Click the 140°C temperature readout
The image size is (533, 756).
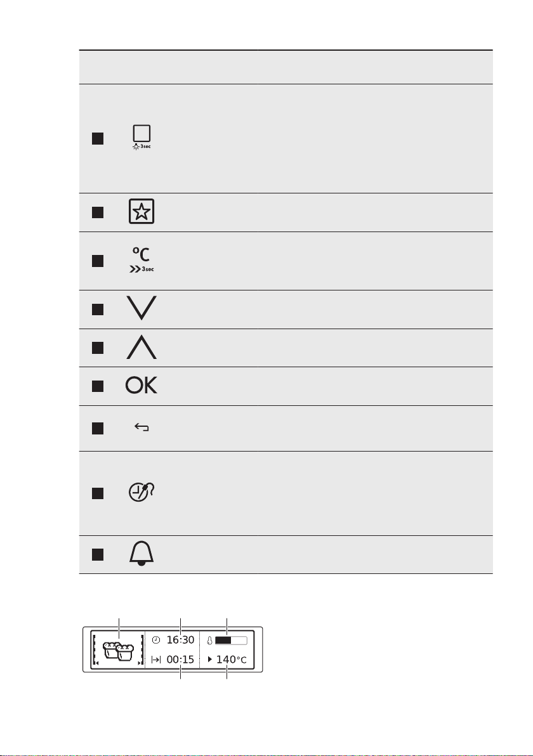pyautogui.click(x=232, y=660)
